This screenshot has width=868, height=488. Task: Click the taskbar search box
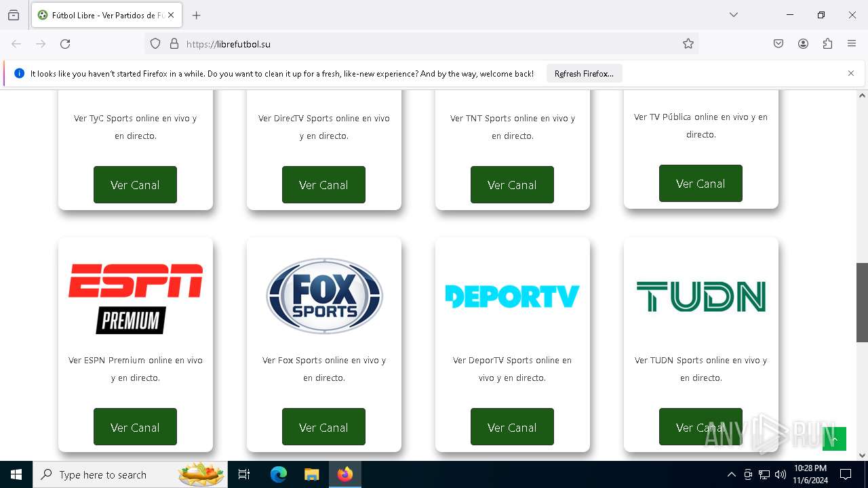(130, 474)
